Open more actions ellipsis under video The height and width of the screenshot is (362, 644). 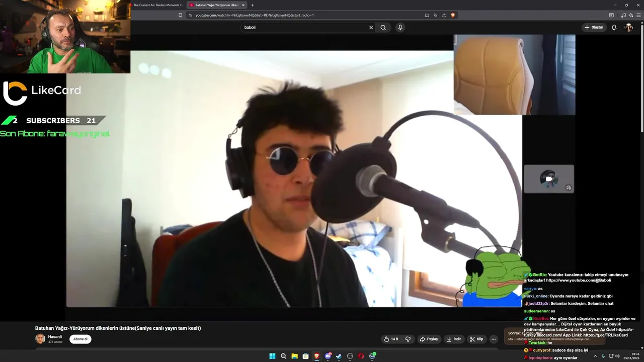(494, 339)
